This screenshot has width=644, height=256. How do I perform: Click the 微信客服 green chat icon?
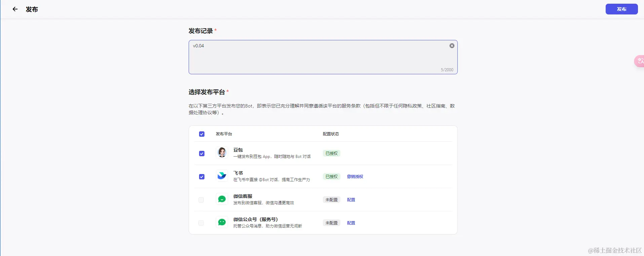click(x=222, y=200)
